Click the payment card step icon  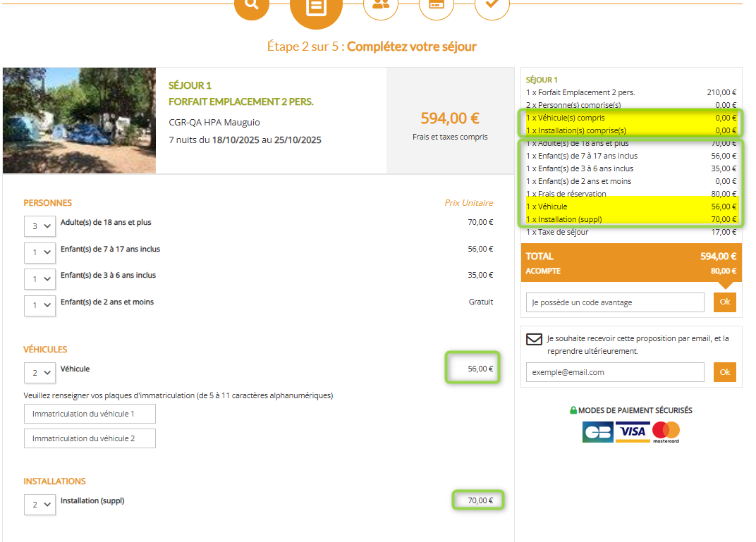(x=437, y=4)
